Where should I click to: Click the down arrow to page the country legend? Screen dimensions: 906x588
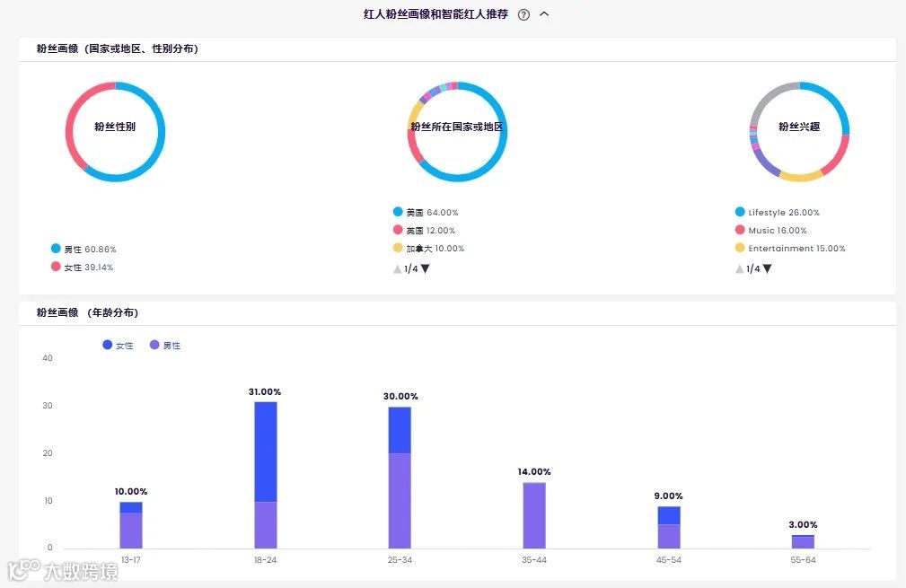[424, 268]
